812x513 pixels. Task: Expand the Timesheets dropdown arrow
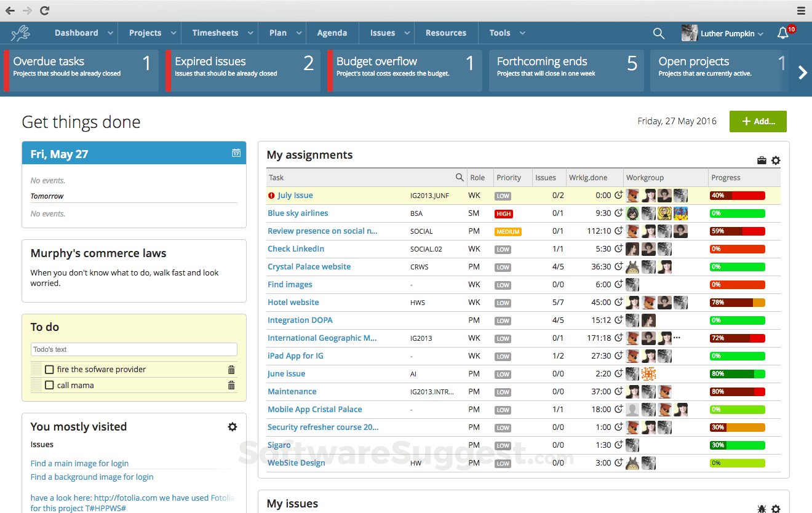[x=250, y=33]
